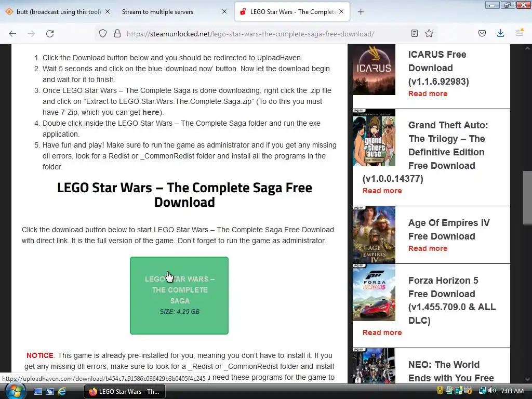Switch to the butt broadcast tab
532x399 pixels.
click(x=58, y=12)
